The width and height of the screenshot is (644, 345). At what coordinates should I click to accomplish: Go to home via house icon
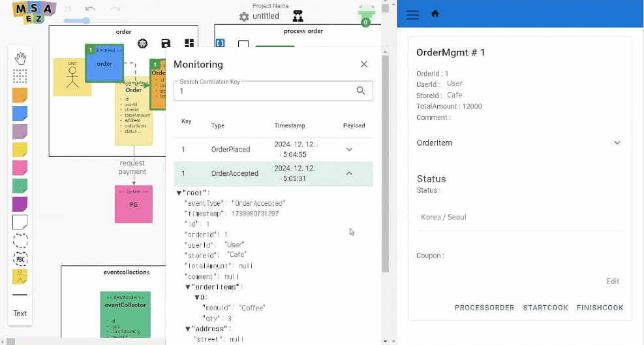[x=435, y=14]
